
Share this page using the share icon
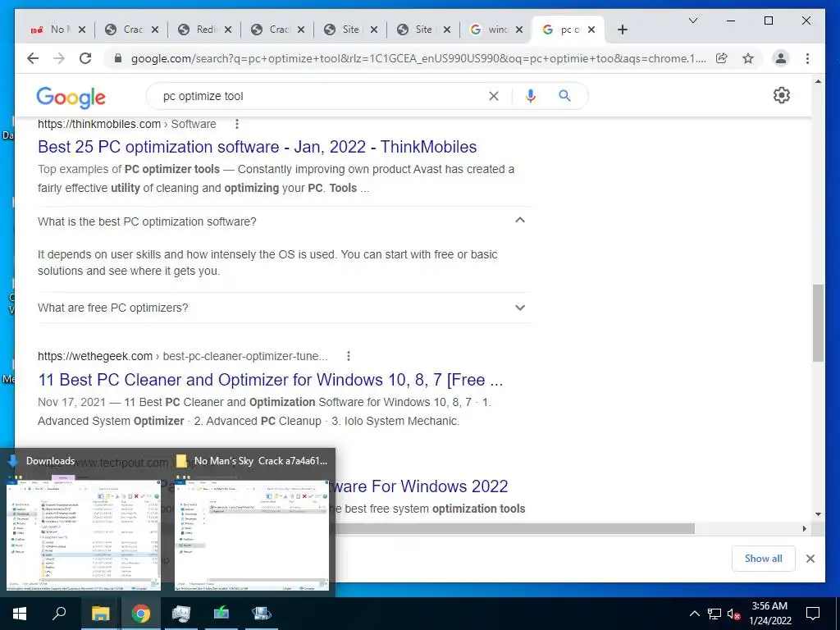click(x=722, y=58)
